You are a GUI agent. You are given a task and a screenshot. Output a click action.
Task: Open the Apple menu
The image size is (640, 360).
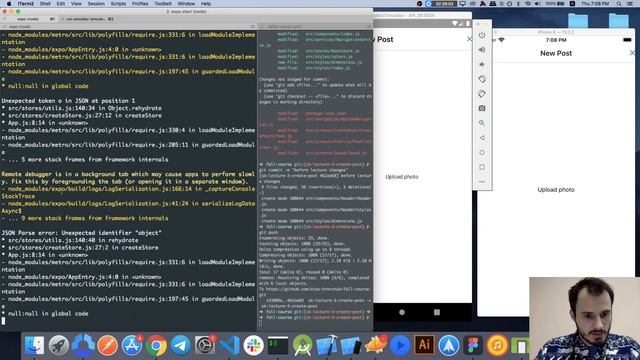coord(9,4)
